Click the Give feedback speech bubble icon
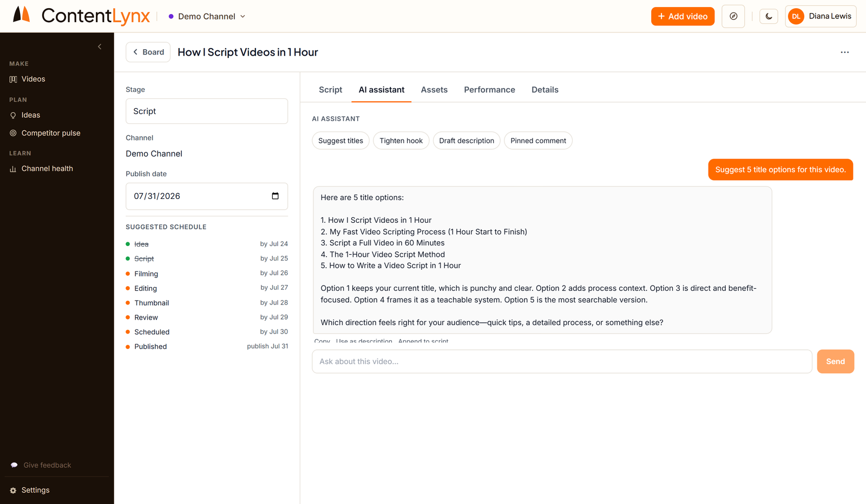The height and width of the screenshot is (504, 866). click(x=14, y=465)
